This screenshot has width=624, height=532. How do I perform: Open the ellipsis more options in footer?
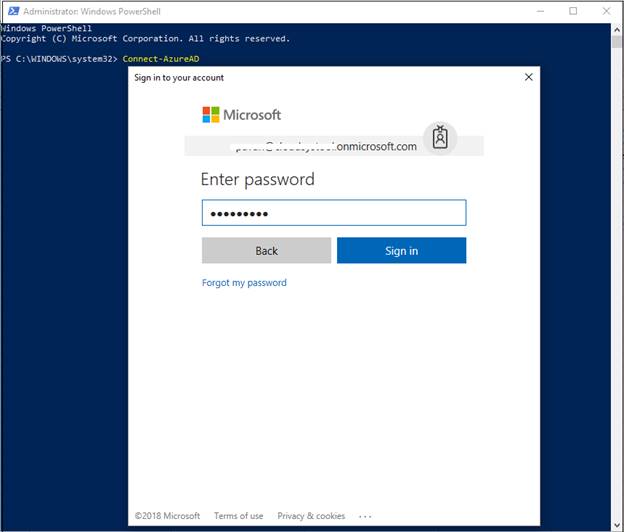[365, 516]
